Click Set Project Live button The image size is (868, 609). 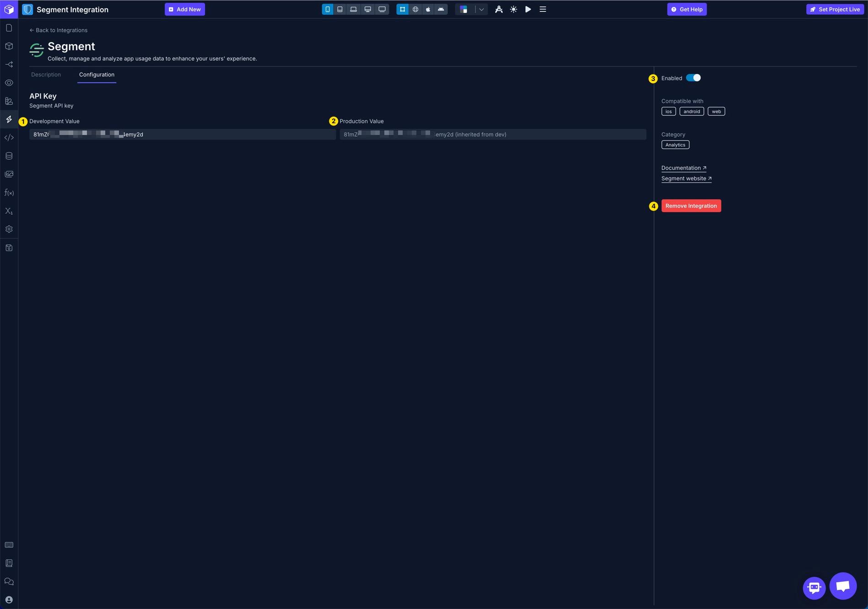click(x=835, y=9)
